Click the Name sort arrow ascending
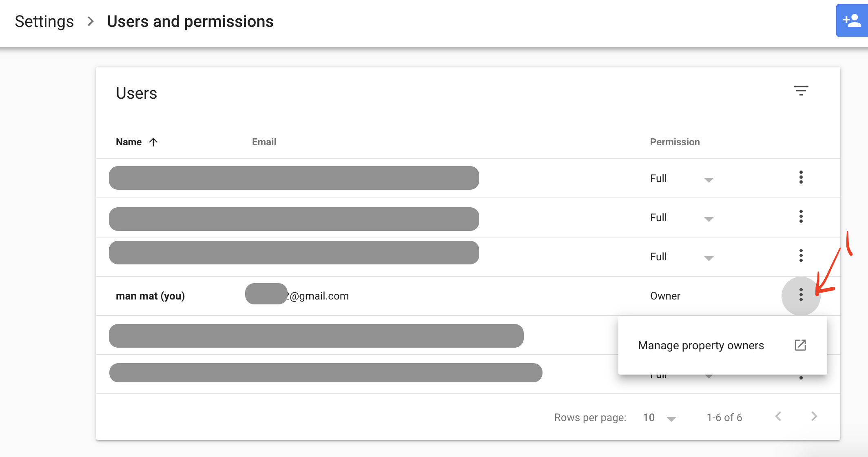The height and width of the screenshot is (457, 868). [155, 141]
